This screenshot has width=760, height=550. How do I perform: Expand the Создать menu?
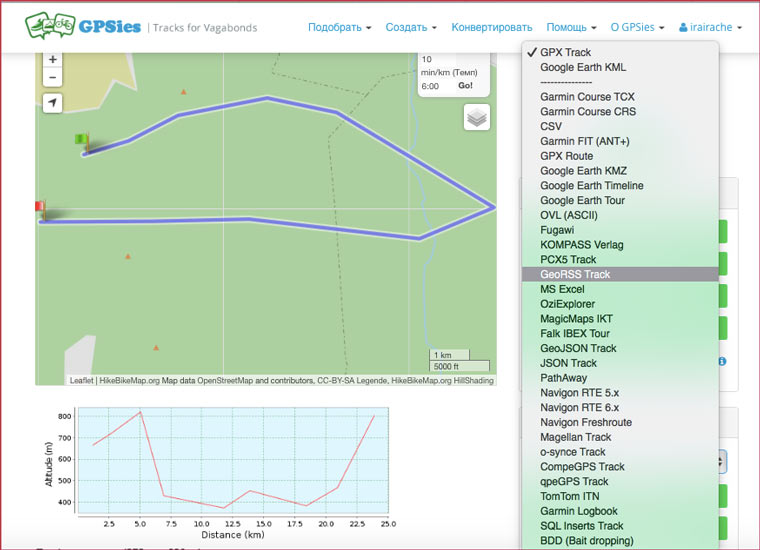pos(411,28)
